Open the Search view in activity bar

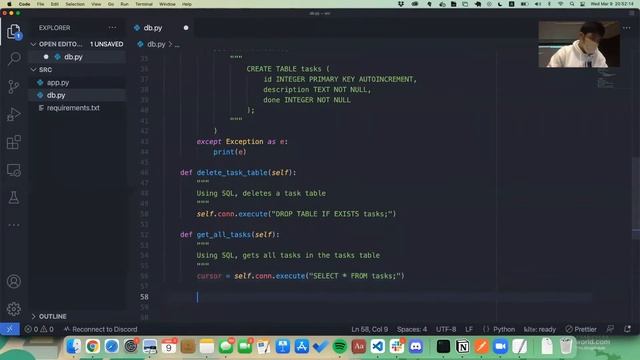(x=13, y=58)
